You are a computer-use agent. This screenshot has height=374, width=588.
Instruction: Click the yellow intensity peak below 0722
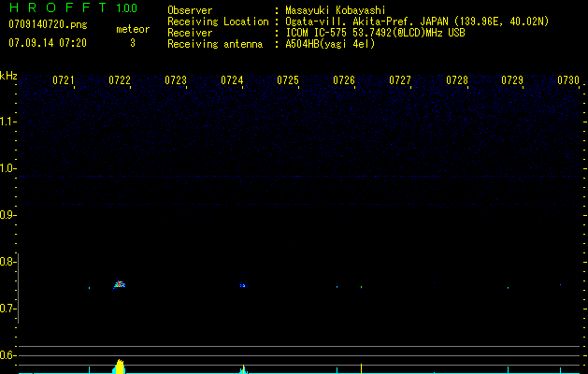(x=120, y=367)
